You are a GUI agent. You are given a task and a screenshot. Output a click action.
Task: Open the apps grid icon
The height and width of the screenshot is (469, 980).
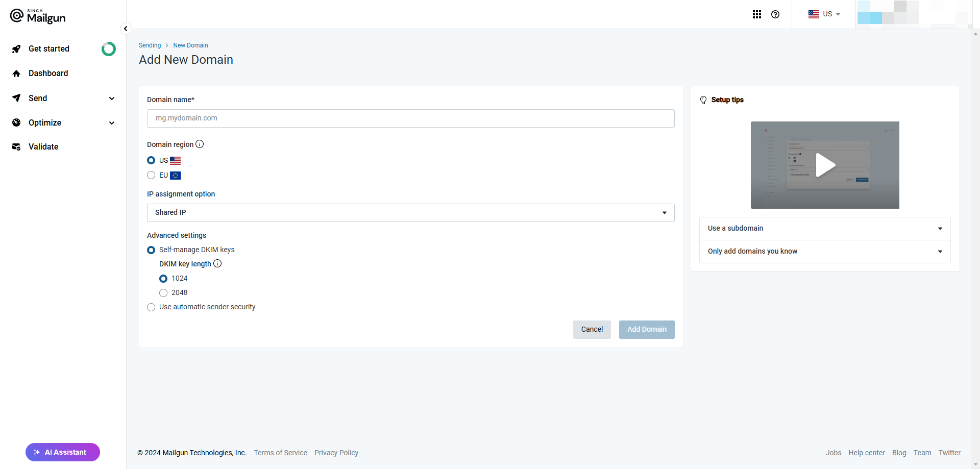(757, 14)
